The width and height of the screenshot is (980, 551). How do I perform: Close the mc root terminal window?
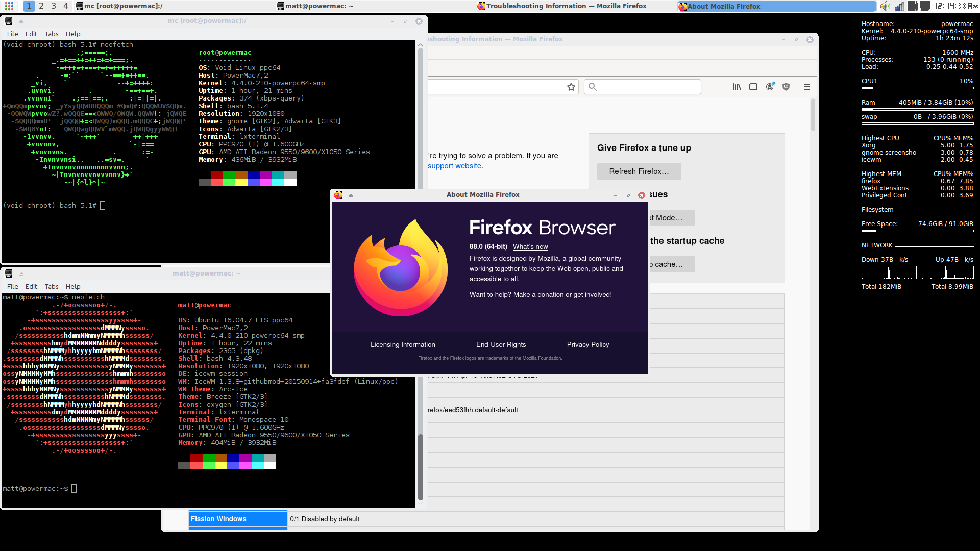[x=419, y=21]
